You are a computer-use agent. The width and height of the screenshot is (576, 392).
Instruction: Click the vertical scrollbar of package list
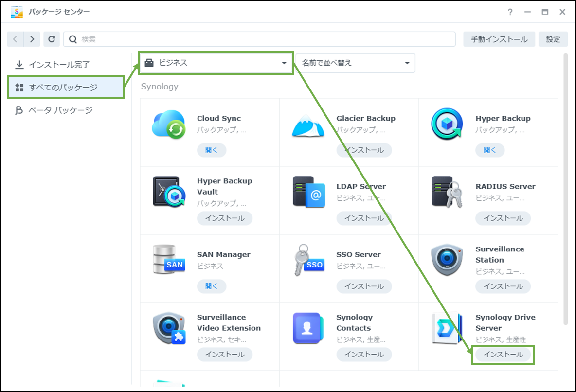[x=565, y=189]
